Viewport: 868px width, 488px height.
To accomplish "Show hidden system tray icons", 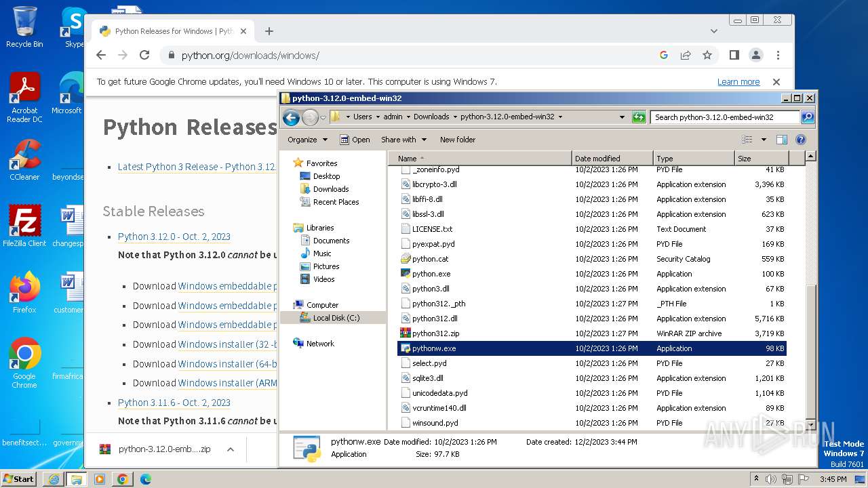I will pos(757,479).
